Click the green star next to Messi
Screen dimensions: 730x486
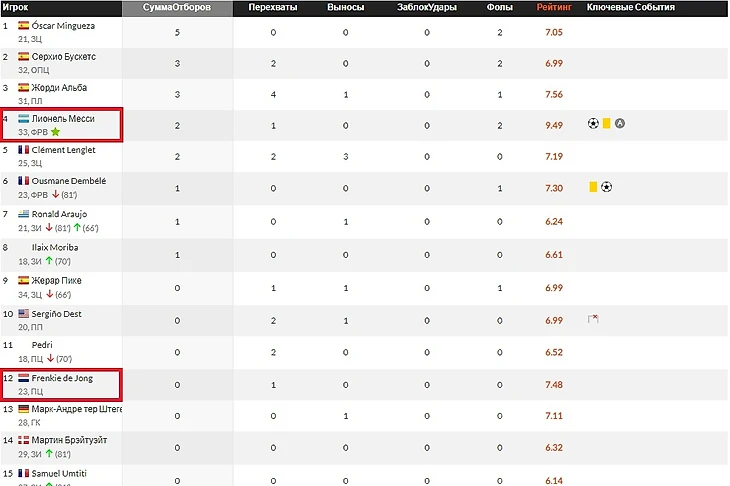56,132
